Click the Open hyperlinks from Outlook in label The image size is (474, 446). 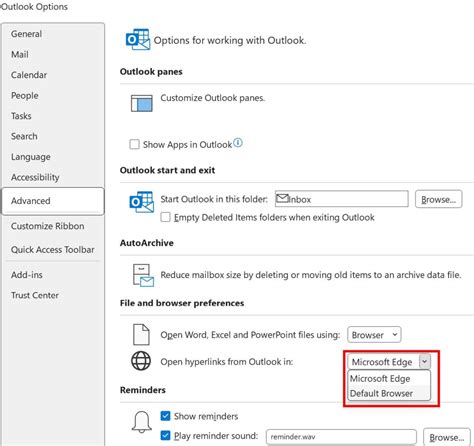pyautogui.click(x=227, y=362)
